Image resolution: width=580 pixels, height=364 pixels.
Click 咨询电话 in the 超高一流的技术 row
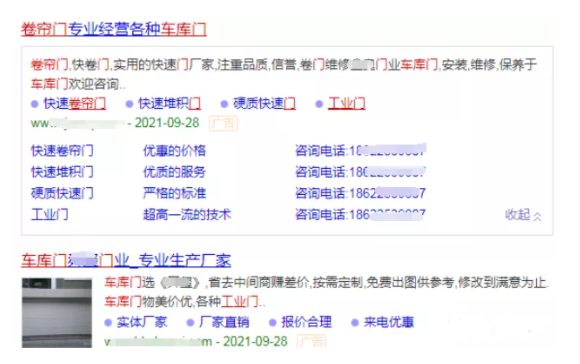click(360, 214)
